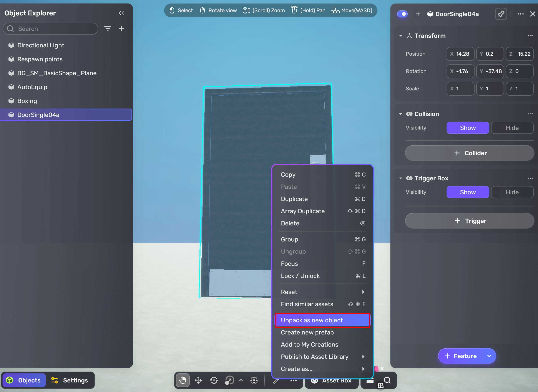Collapse Object Explorer with the double chevron
538x392 pixels.
(x=122, y=13)
